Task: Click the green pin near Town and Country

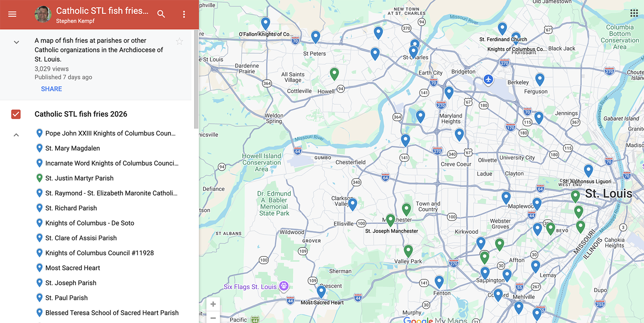Action: tap(407, 209)
